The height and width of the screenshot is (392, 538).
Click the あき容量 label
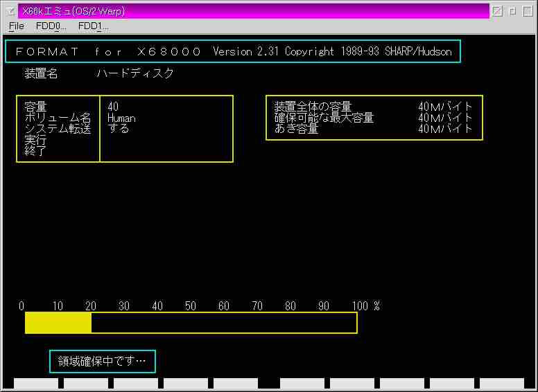tap(296, 129)
